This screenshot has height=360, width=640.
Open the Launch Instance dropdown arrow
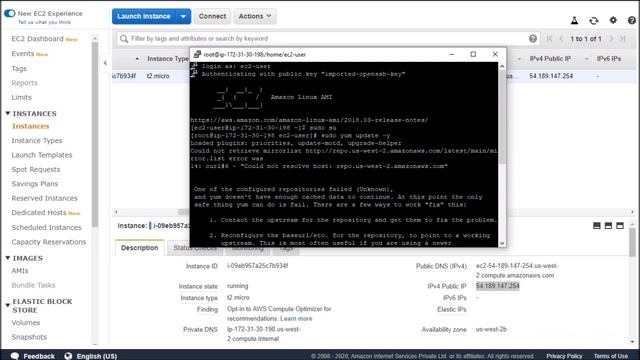point(183,16)
